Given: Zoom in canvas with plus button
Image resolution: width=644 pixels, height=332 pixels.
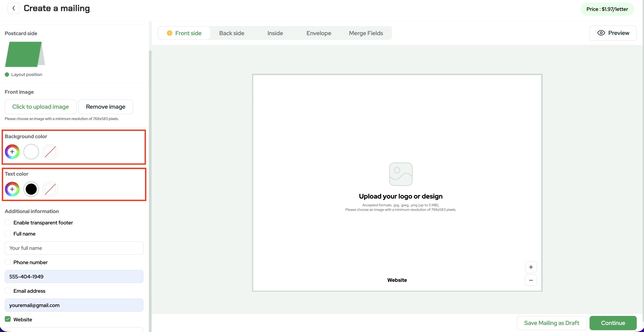Looking at the screenshot, I should pyautogui.click(x=531, y=267).
